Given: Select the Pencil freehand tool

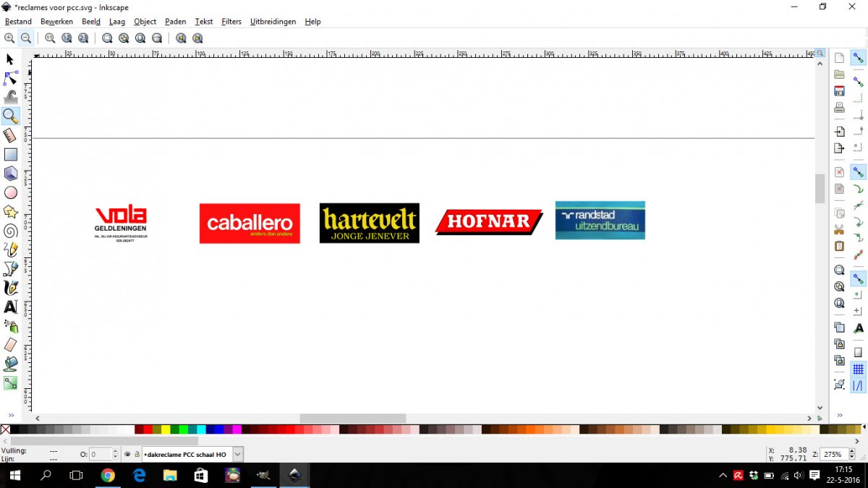Looking at the screenshot, I should pos(10,250).
